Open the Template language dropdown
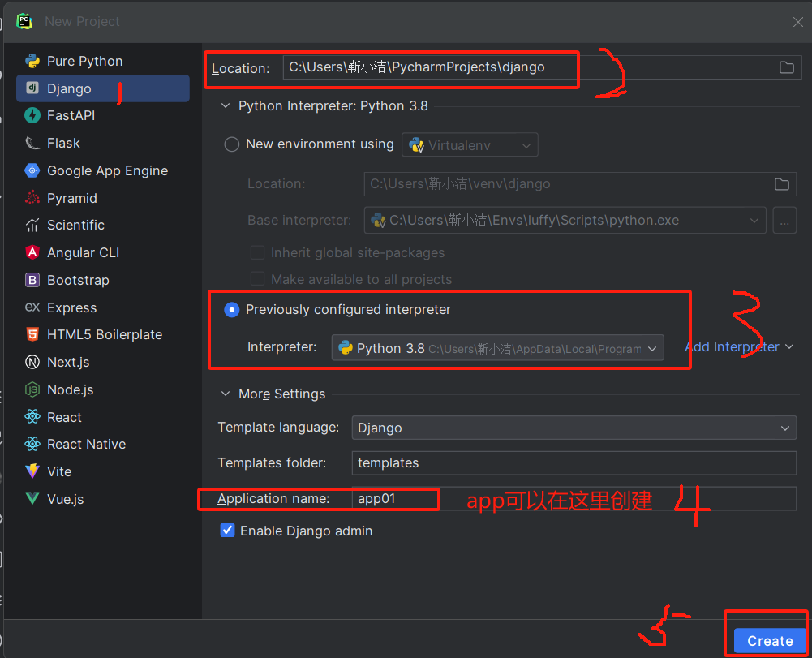Image resolution: width=812 pixels, height=658 pixels. 574,428
